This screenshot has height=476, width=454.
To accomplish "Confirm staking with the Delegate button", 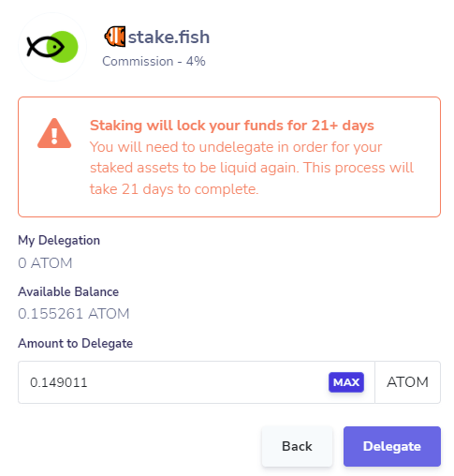I will (392, 446).
